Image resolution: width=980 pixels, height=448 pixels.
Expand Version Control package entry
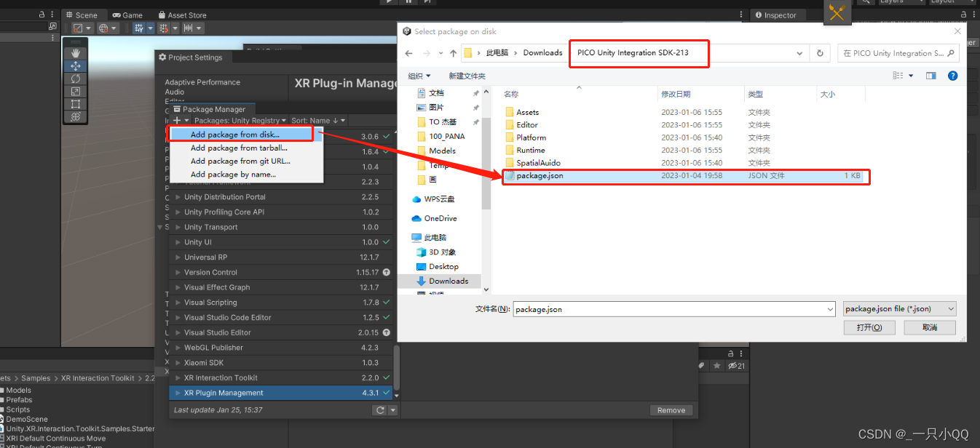click(178, 273)
